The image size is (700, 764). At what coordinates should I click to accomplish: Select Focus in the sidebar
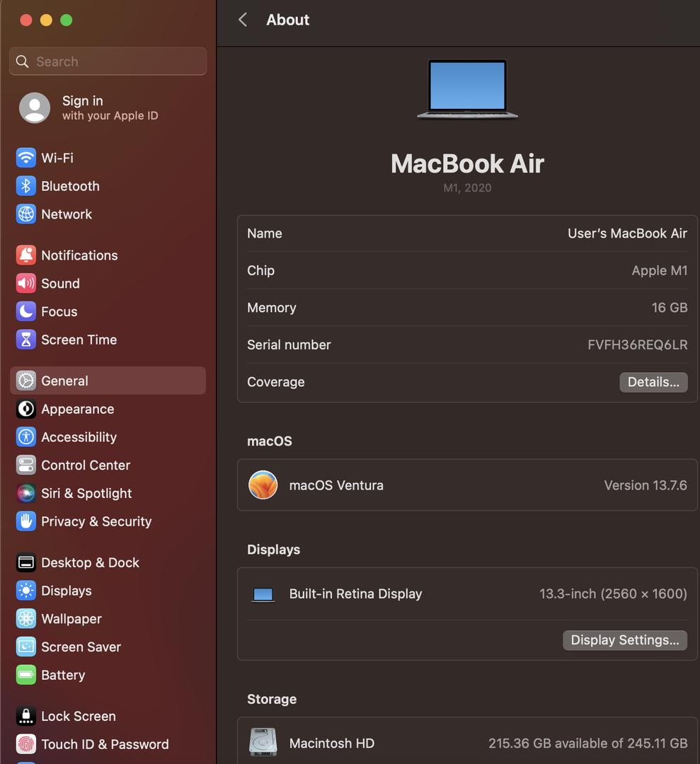[108, 311]
